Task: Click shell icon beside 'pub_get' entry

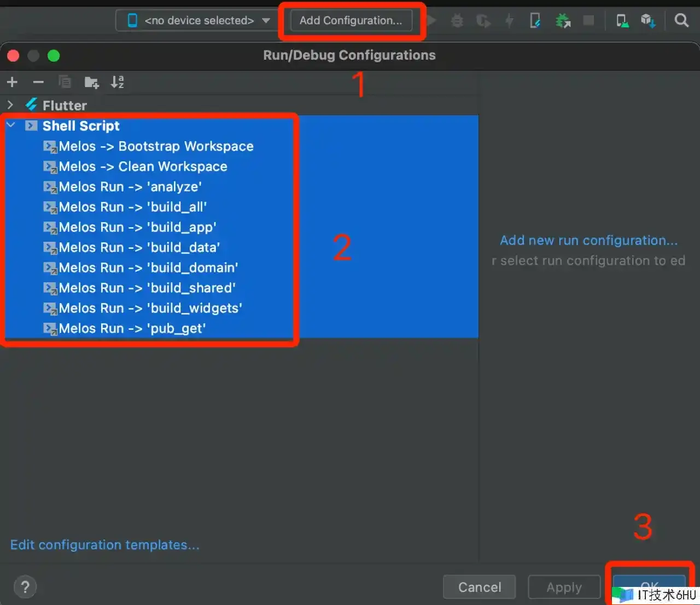Action: point(50,329)
